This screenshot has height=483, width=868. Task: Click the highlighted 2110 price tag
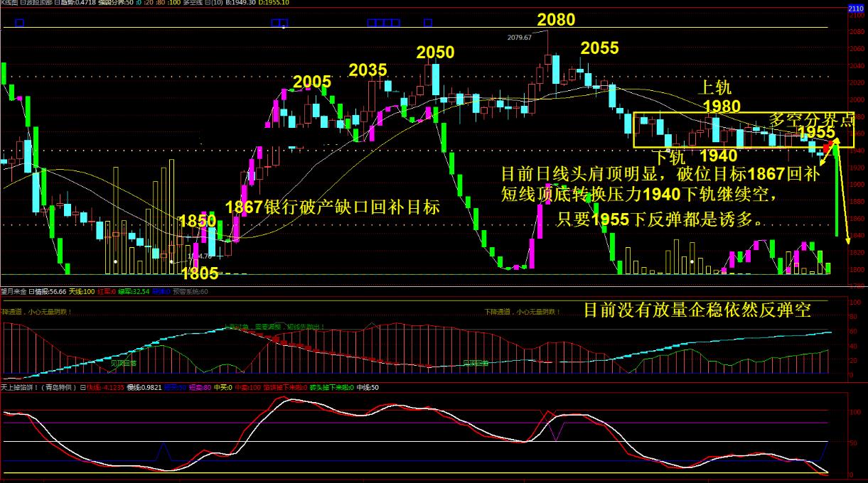point(857,7)
